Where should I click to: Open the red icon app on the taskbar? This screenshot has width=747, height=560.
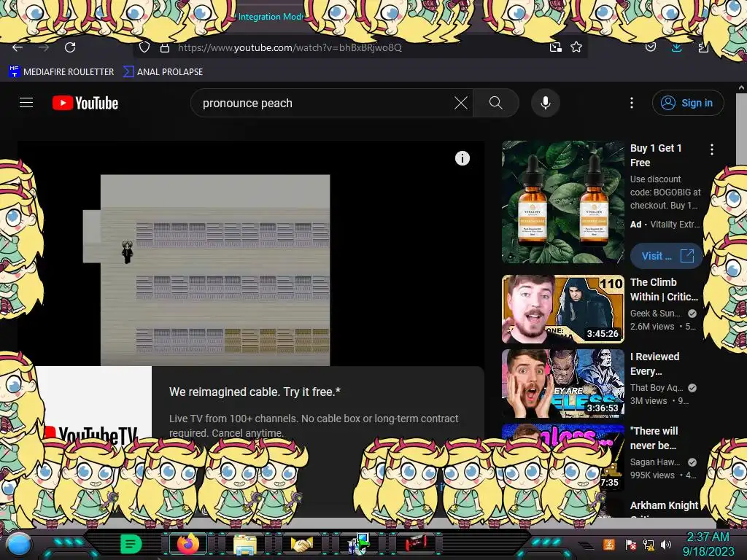pyautogui.click(x=416, y=543)
